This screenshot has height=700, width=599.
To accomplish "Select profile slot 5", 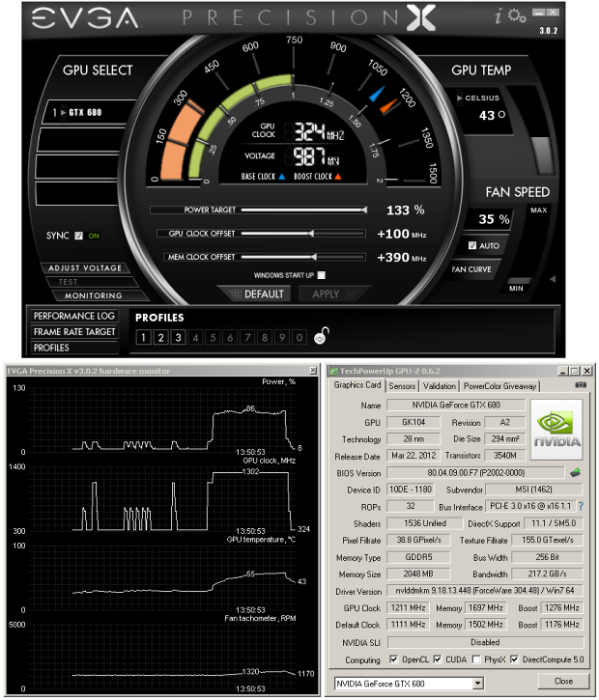I will coord(213,338).
